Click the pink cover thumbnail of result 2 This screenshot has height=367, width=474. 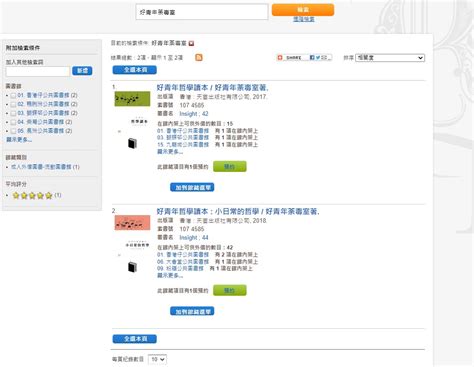132,223
